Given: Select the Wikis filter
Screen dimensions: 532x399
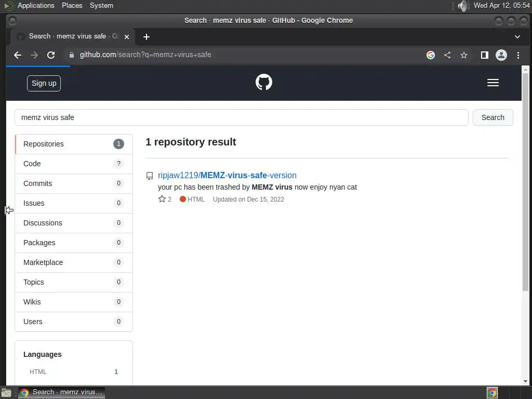Looking at the screenshot, I should click(x=74, y=302).
